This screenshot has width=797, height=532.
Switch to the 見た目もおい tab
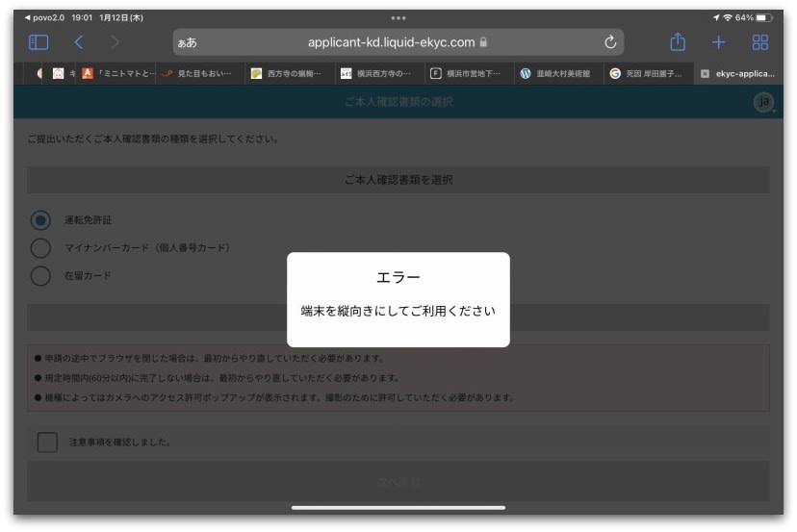[x=201, y=74]
